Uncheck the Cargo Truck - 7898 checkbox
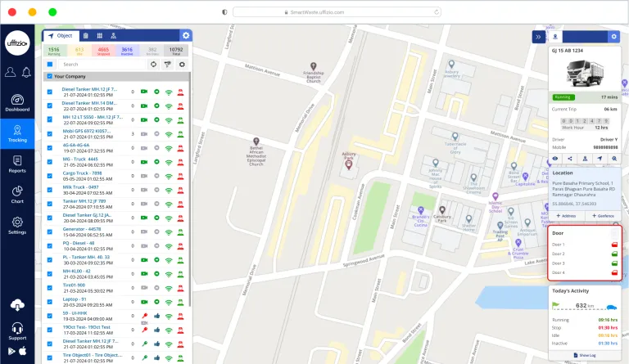Screen dimensions: 629x364 tap(49, 175)
